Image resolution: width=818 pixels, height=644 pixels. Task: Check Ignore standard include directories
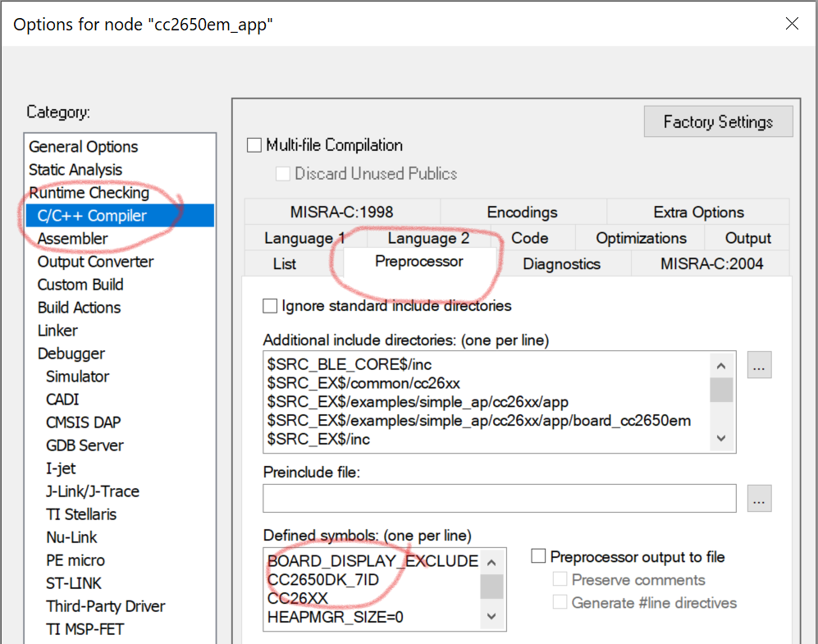(270, 306)
